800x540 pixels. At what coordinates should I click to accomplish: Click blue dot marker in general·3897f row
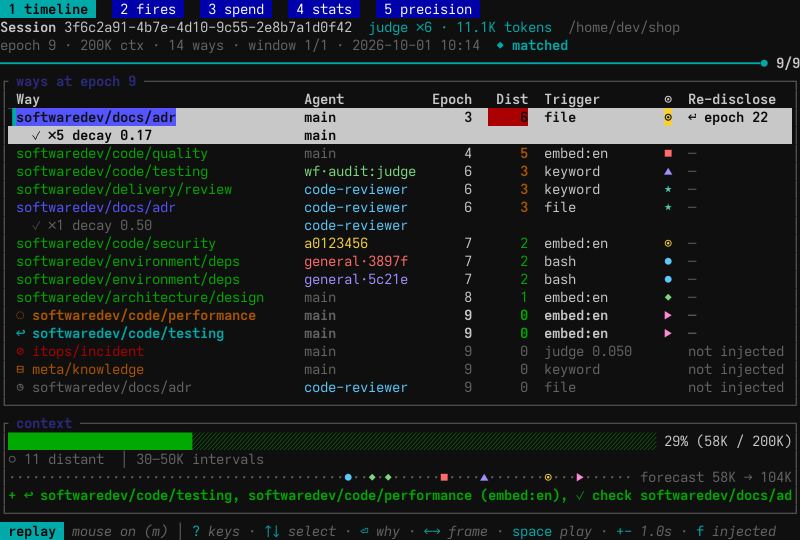(x=668, y=261)
